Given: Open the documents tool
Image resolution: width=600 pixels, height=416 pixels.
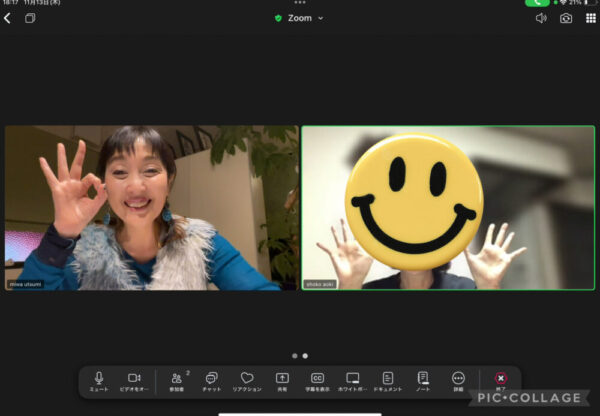Looking at the screenshot, I should pos(388,380).
